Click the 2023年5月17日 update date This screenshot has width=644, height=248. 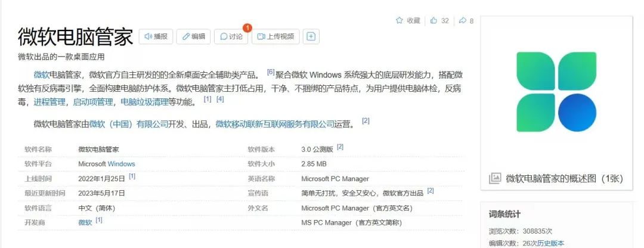point(101,193)
